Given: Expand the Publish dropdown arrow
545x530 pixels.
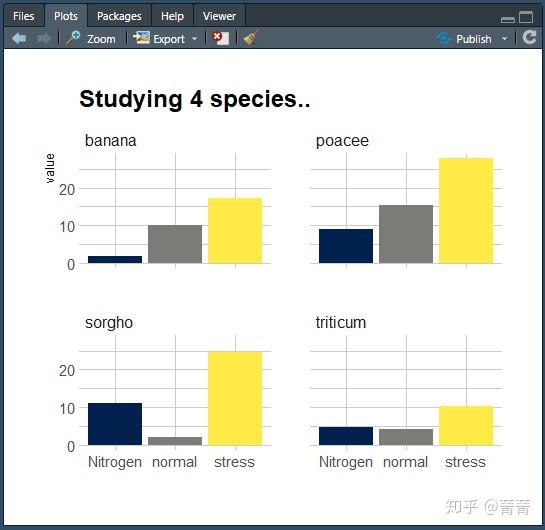Looking at the screenshot, I should [x=504, y=39].
